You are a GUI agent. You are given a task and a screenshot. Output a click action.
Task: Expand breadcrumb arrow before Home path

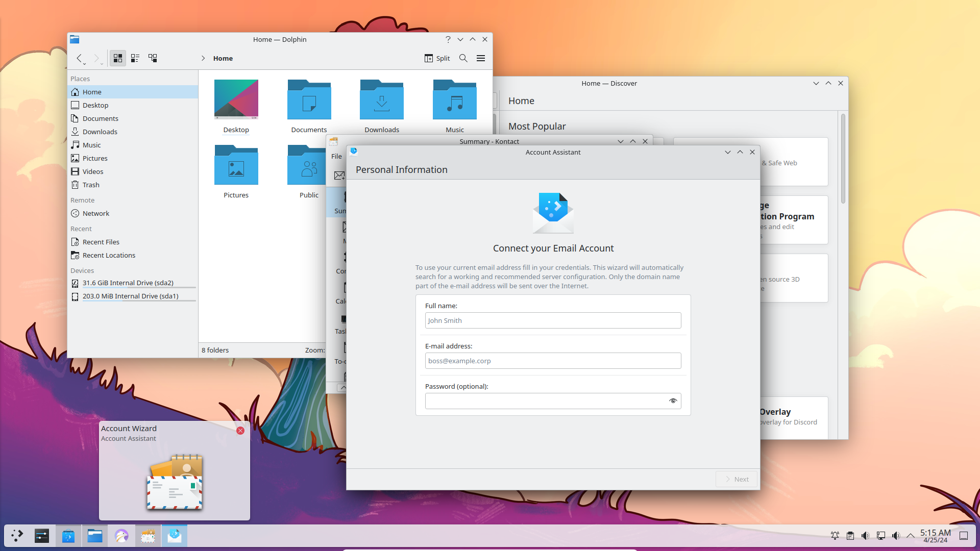coord(203,58)
